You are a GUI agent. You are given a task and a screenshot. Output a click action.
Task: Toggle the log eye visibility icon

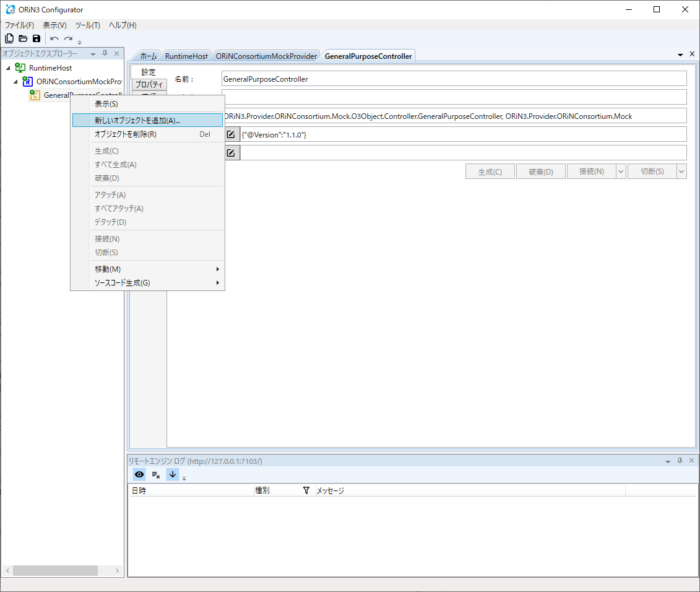139,474
